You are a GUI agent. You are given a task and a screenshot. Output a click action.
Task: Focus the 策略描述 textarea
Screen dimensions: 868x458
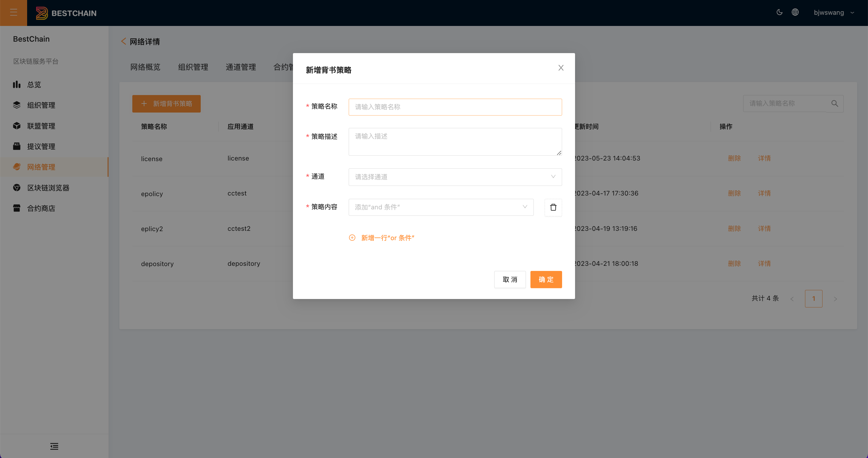455,142
